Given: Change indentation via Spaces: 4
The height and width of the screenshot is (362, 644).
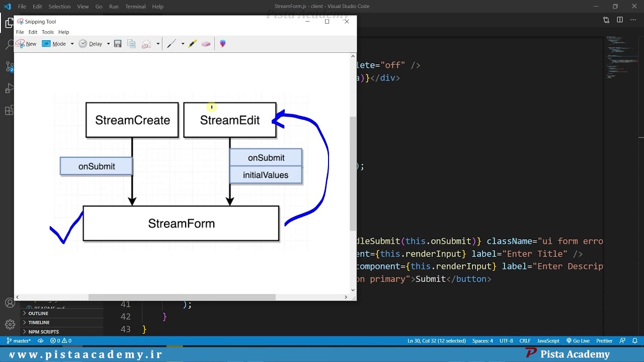Looking at the screenshot, I should pyautogui.click(x=482, y=341).
